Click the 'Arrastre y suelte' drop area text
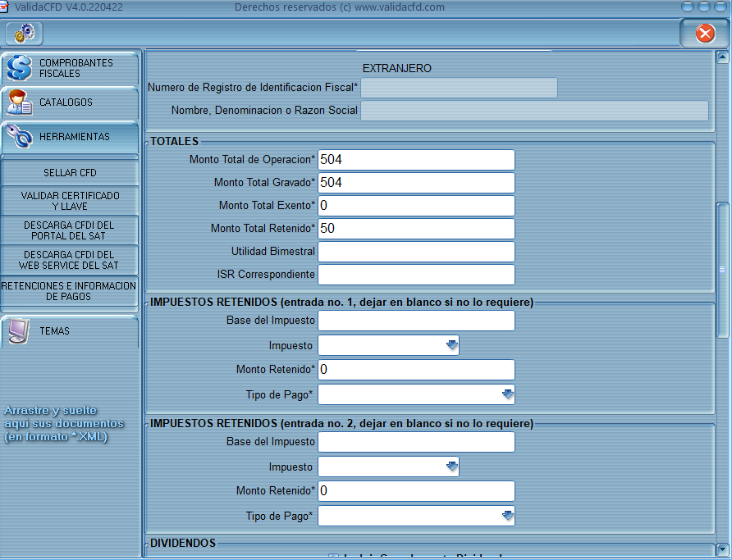 pyautogui.click(x=64, y=423)
